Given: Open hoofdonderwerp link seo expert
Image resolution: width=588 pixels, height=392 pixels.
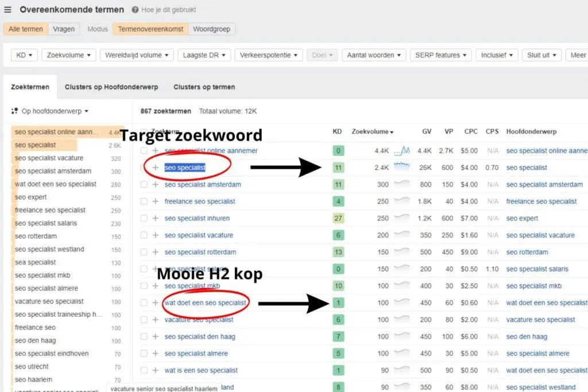Looking at the screenshot, I should (x=522, y=218).
